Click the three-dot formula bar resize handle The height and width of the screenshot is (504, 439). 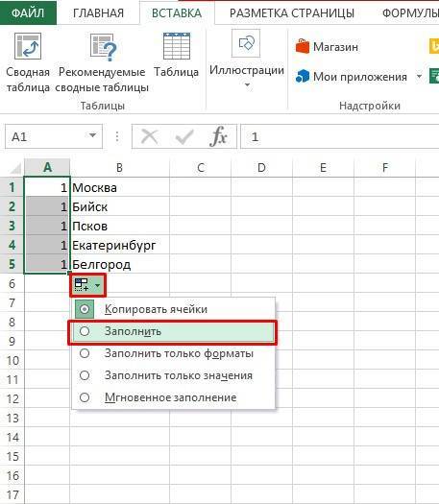(x=117, y=137)
